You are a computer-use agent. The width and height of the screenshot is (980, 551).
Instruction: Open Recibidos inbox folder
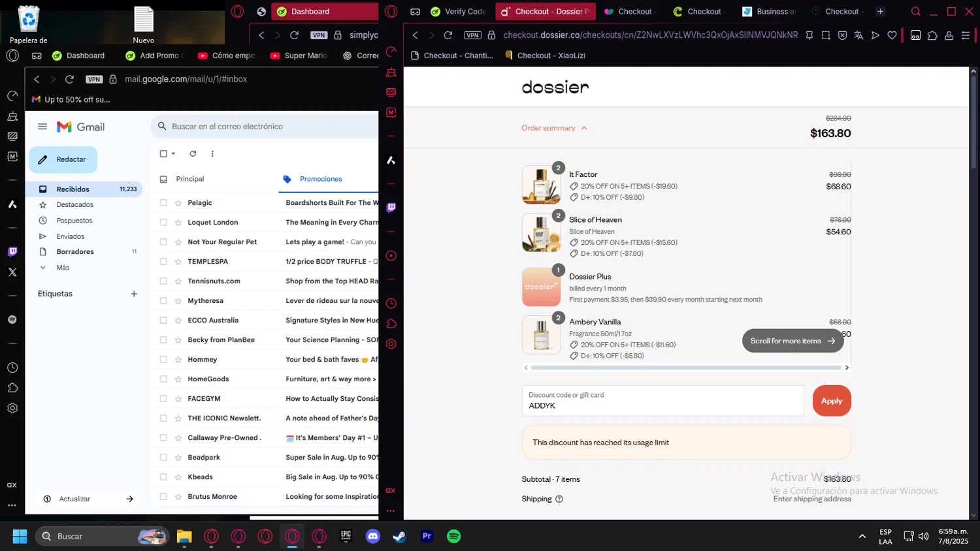(85, 189)
